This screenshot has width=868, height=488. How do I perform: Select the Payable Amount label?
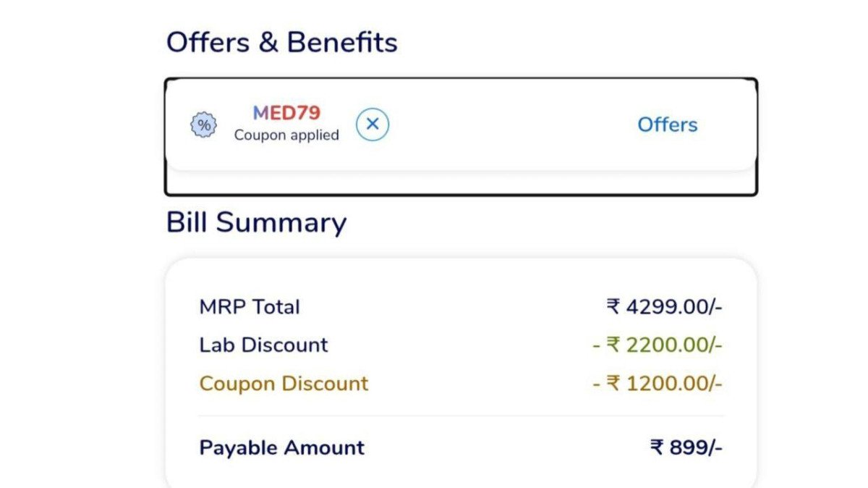pyautogui.click(x=282, y=447)
